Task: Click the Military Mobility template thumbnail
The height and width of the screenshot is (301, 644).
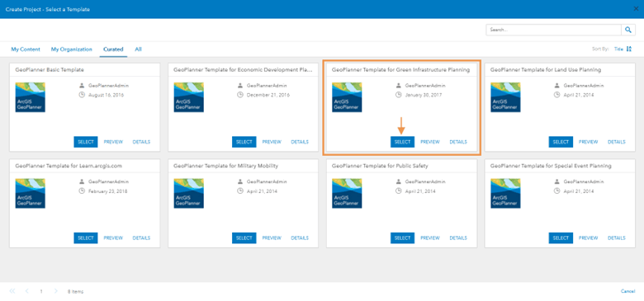Action: coord(188,193)
